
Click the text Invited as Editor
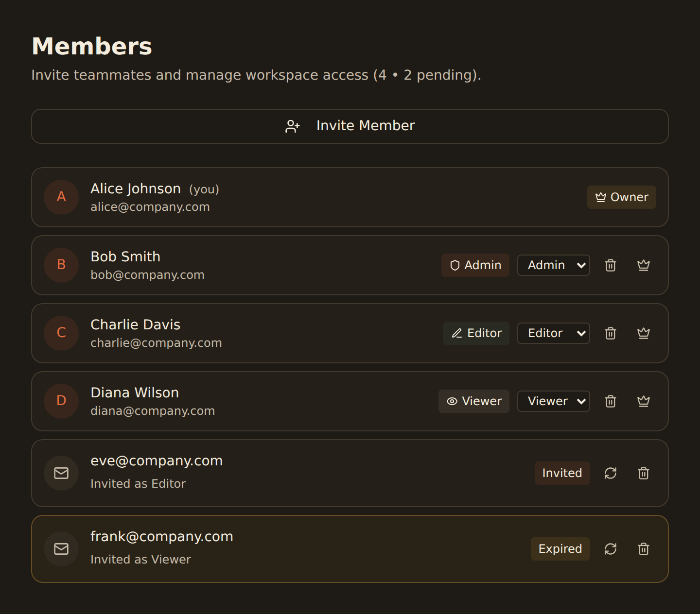coord(138,484)
